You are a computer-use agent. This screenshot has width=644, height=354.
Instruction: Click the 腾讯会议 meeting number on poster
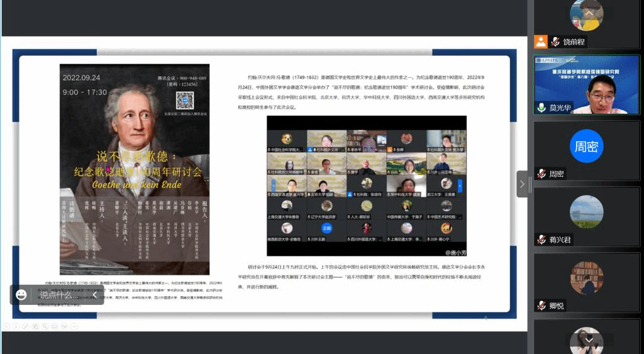tap(182, 77)
